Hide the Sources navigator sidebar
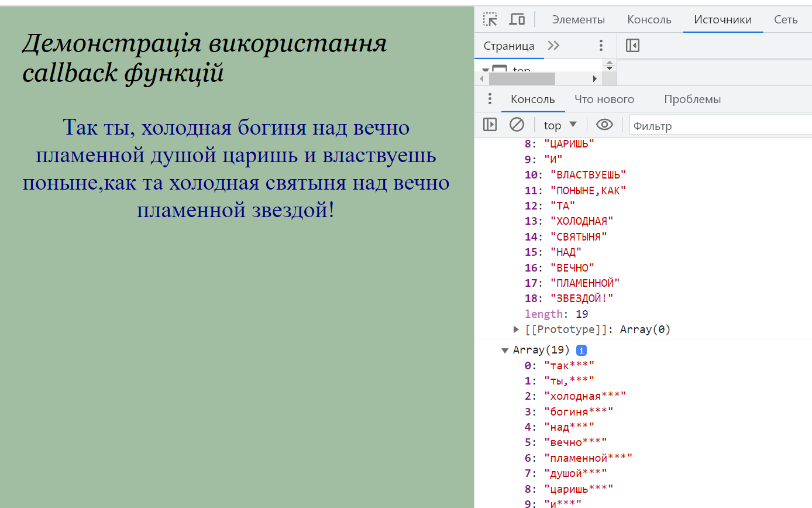This screenshot has width=812, height=508. tap(632, 46)
